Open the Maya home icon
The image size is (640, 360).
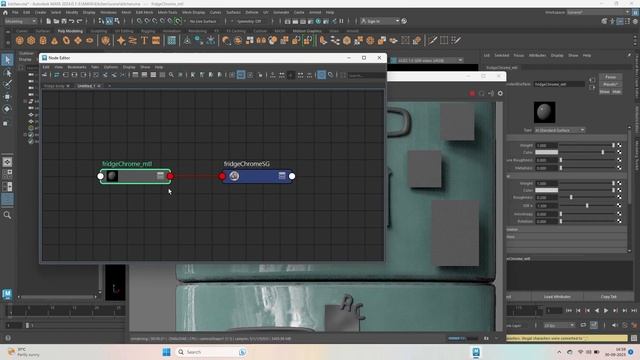point(5,13)
